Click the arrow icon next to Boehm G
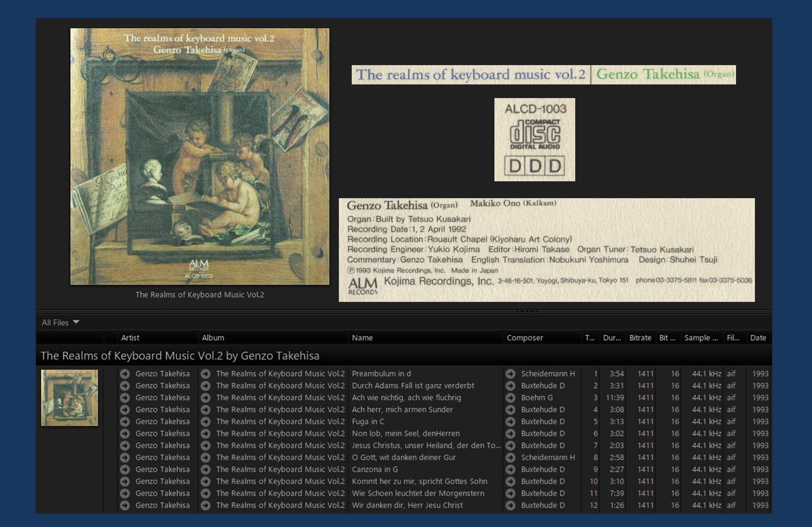812x527 pixels. point(511,398)
